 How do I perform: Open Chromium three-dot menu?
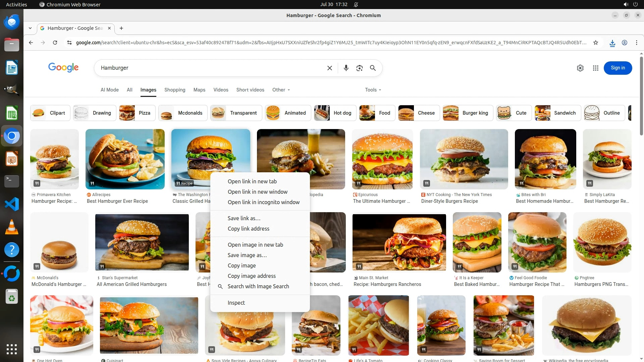coord(636,43)
